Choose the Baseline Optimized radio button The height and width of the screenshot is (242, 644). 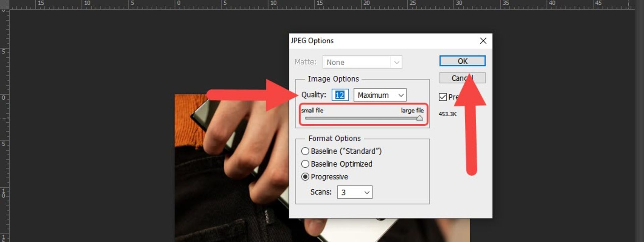(x=305, y=164)
